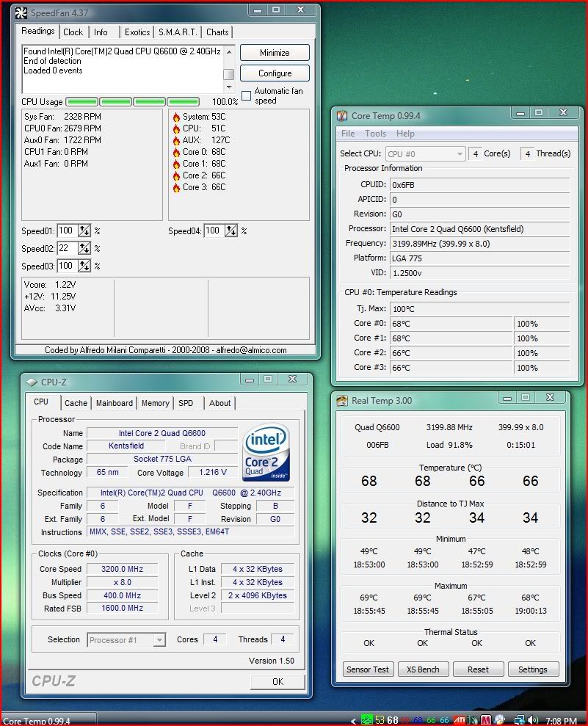This screenshot has width=588, height=726.
Task: Run the Sensor Test in Real Temp
Action: coord(368,669)
